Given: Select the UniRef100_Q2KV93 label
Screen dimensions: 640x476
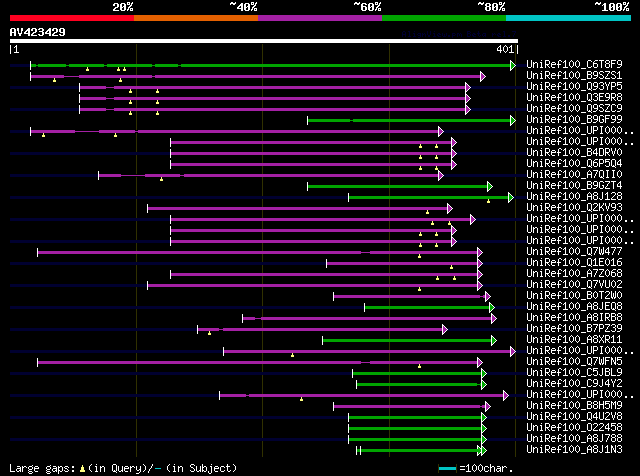Looking at the screenshot, I should click(x=574, y=207).
